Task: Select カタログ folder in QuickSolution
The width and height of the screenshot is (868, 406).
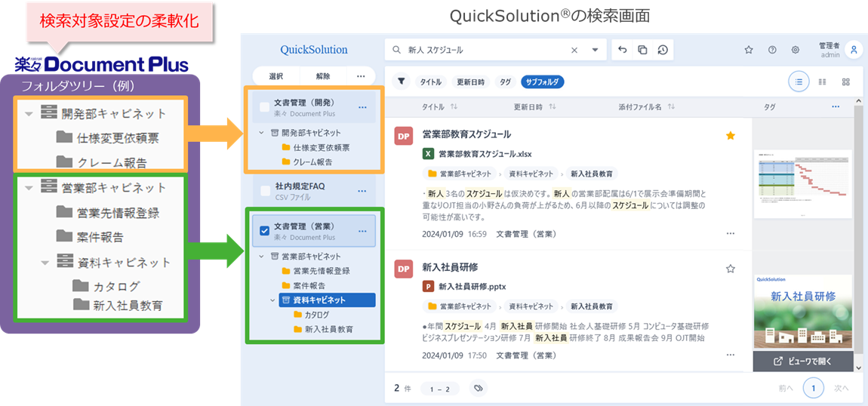Action: coord(312,314)
